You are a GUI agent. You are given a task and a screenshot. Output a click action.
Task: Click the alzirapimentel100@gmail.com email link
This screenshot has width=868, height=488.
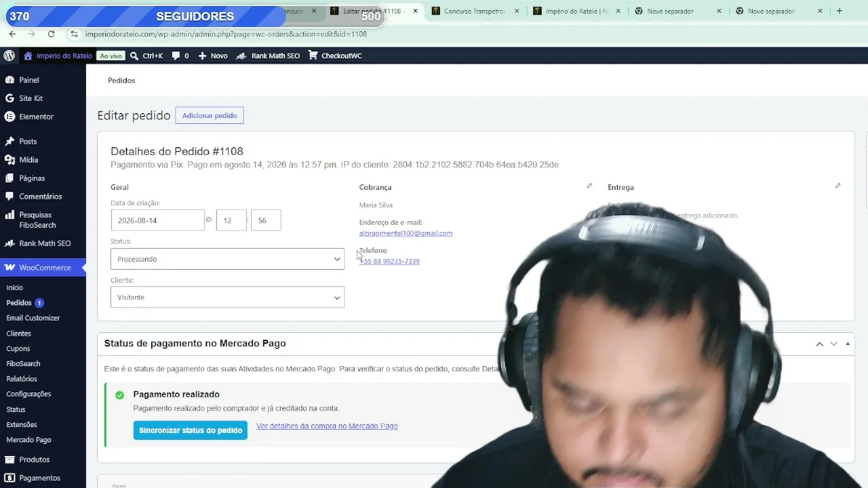406,233
